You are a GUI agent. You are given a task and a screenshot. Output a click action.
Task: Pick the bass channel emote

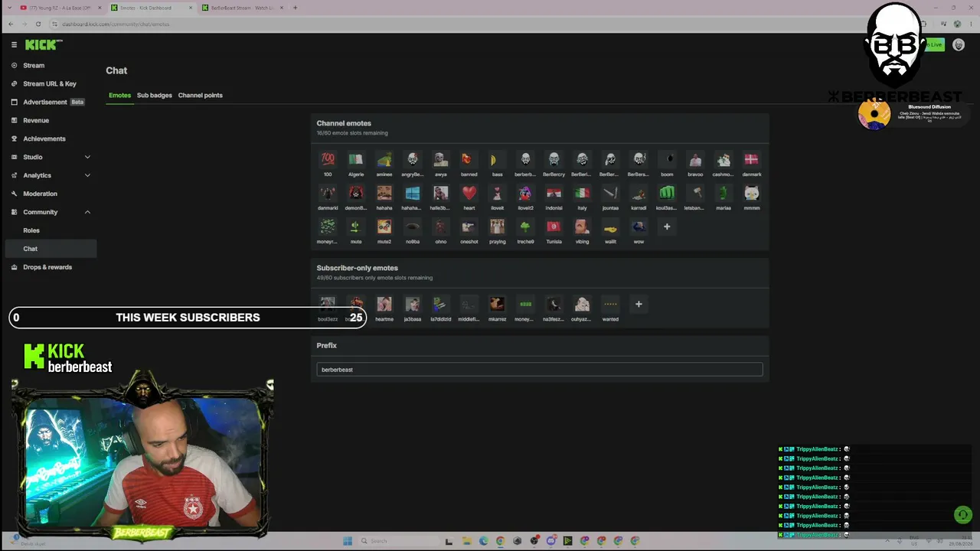(x=497, y=159)
